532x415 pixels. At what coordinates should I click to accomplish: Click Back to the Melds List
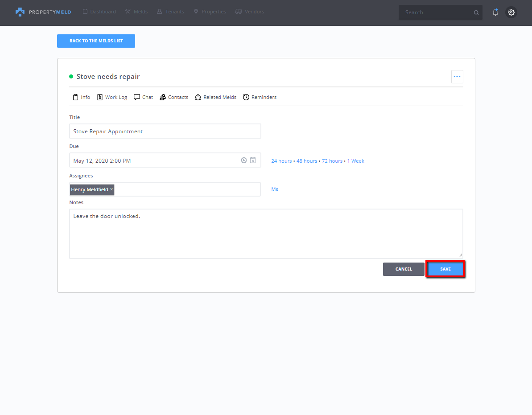[96, 41]
